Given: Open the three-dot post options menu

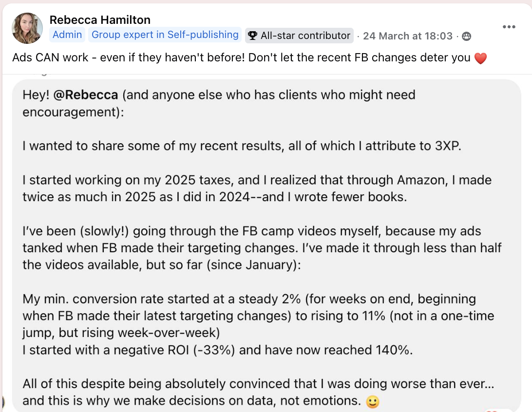Looking at the screenshot, I should pos(509,27).
